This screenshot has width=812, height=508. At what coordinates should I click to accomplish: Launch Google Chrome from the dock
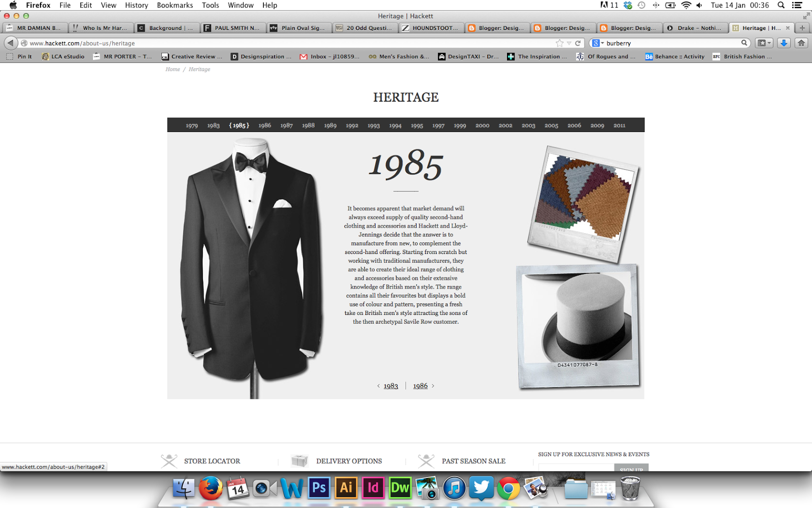click(508, 489)
